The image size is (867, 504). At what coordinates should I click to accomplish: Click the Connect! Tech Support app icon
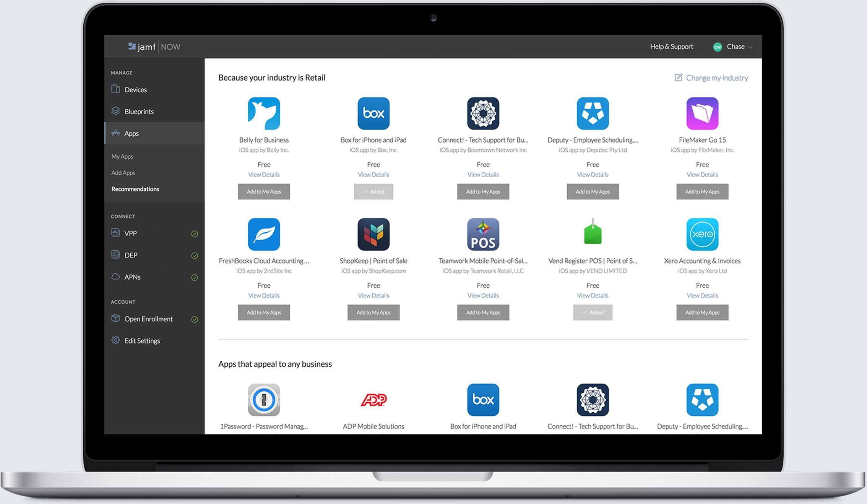pos(482,112)
